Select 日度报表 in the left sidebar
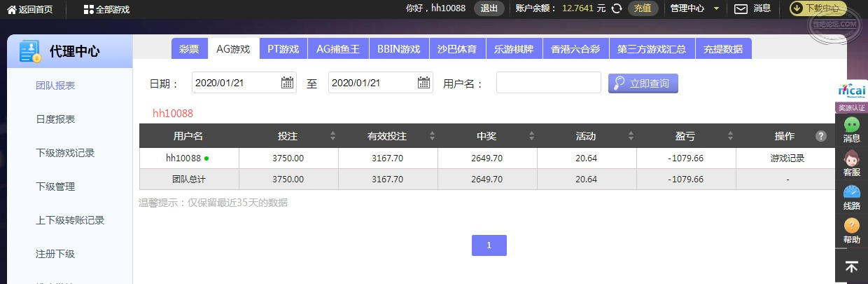Screen dimensions: 868x284 pos(55,119)
